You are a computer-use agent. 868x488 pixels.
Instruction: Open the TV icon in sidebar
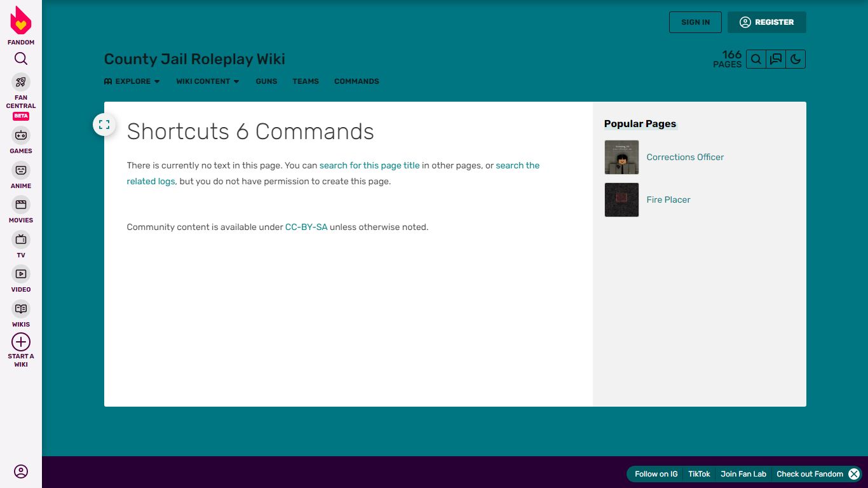click(x=21, y=240)
